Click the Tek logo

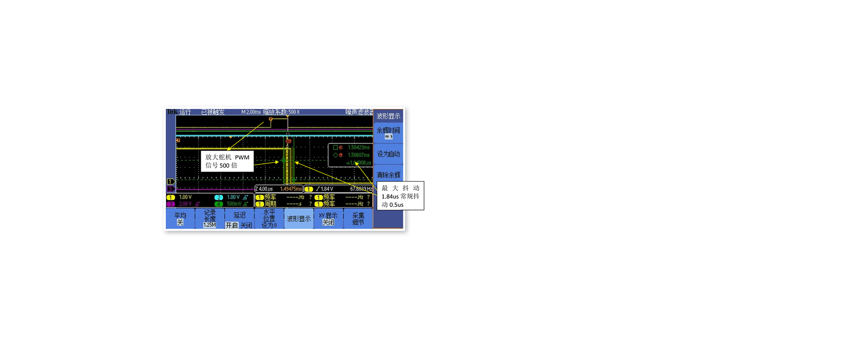click(x=172, y=112)
